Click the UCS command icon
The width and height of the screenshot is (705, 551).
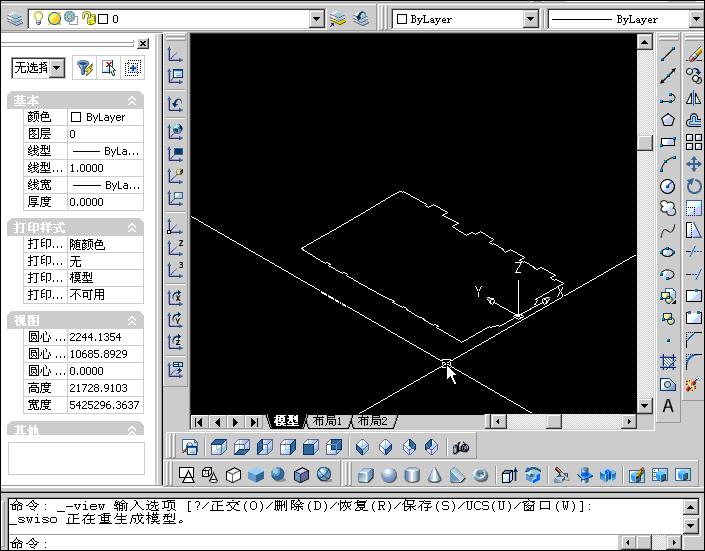coord(175,54)
